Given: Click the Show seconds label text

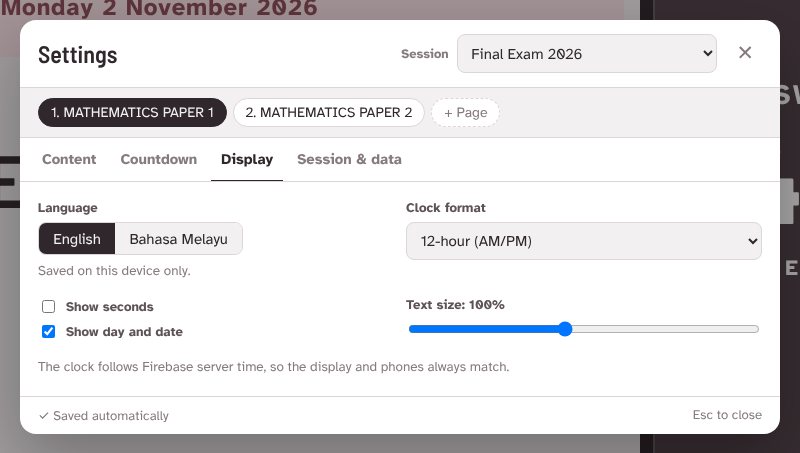Looking at the screenshot, I should (110, 307).
